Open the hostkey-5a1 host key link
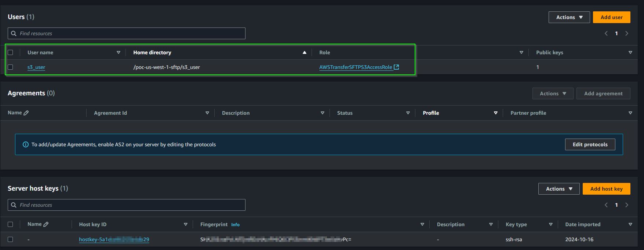This screenshot has width=644, height=250. pyautogui.click(x=114, y=239)
